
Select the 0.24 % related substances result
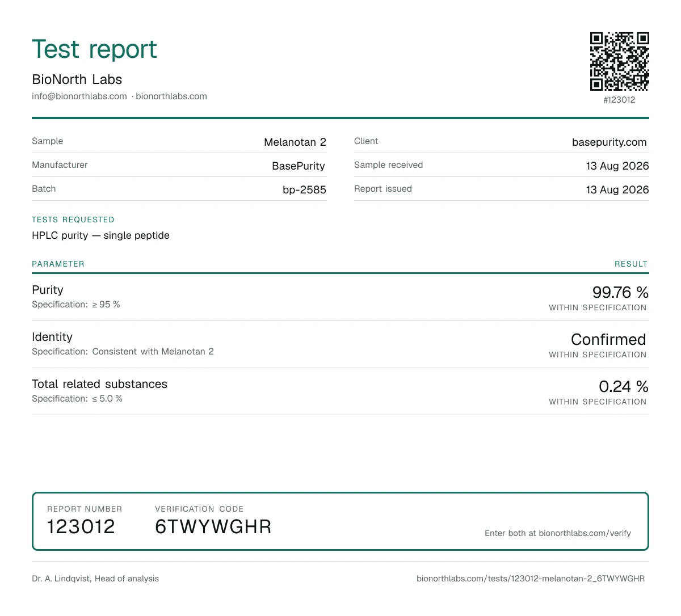click(x=624, y=387)
